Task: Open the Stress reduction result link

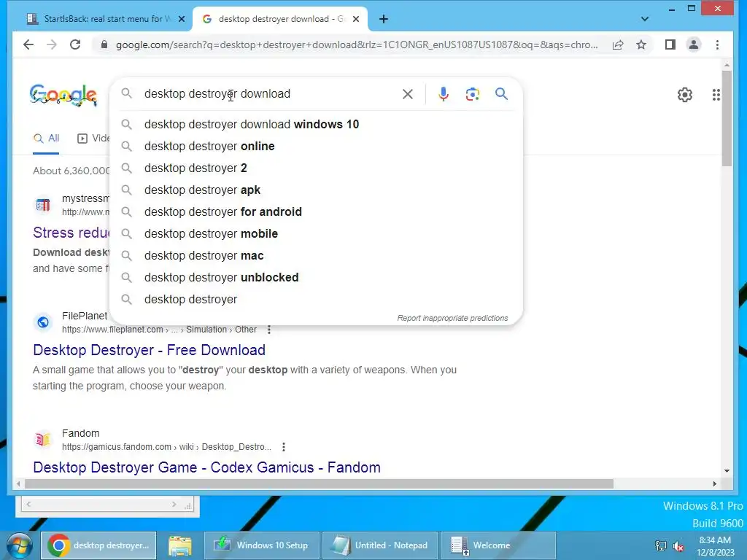Action: 71,233
